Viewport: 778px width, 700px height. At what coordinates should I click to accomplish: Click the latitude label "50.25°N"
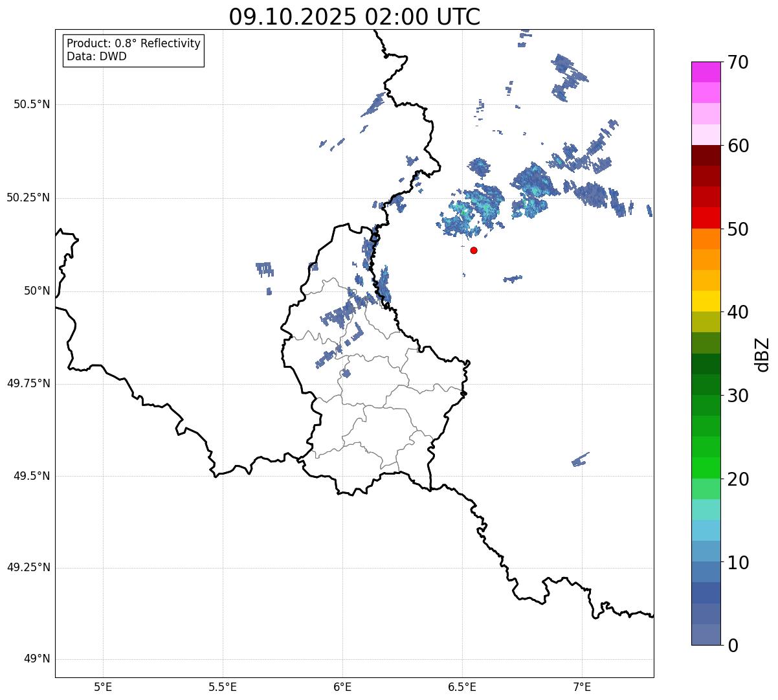[x=28, y=198]
